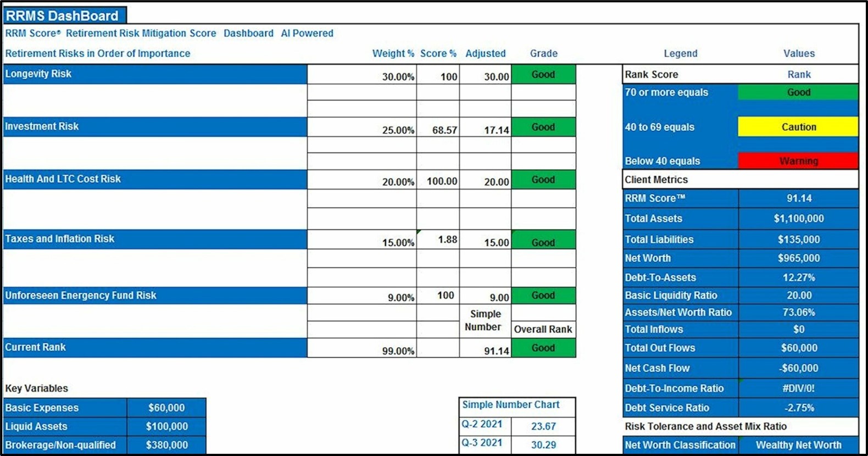Image resolution: width=868 pixels, height=456 pixels.
Task: Click the Wealthy Net Worth classification cell
Action: [799, 445]
